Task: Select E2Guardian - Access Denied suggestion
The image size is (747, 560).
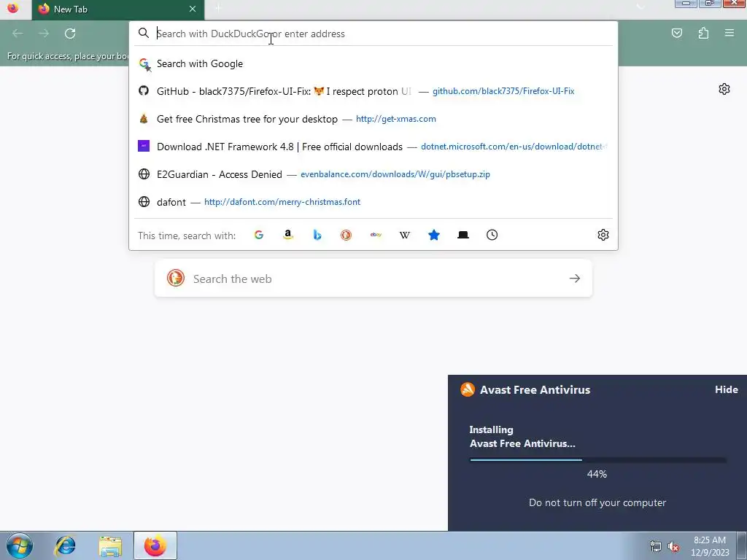Action: [x=373, y=174]
